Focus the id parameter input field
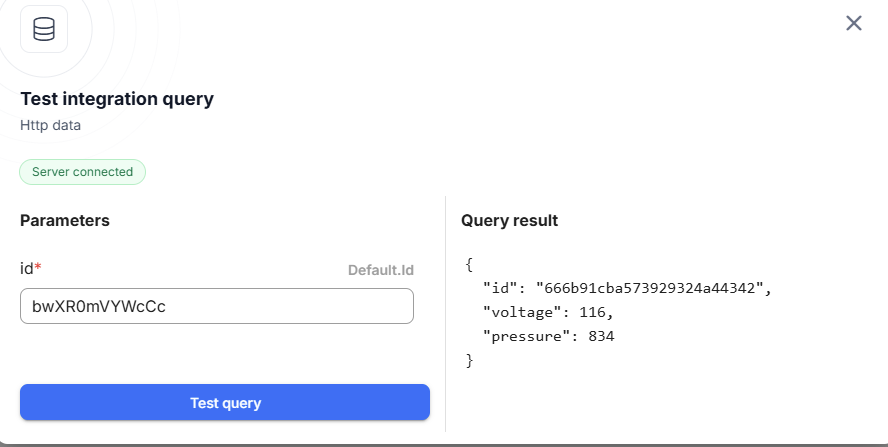Viewport: 888px width, 447px height. point(217,306)
